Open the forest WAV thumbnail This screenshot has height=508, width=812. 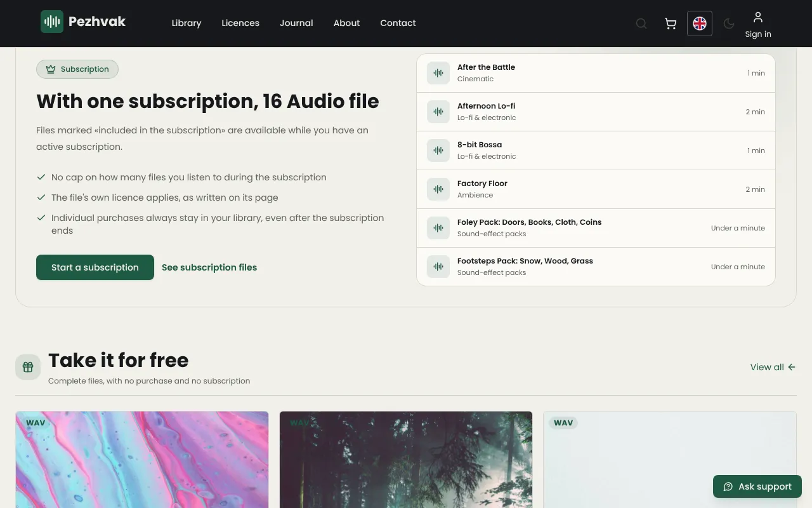tap(406, 460)
